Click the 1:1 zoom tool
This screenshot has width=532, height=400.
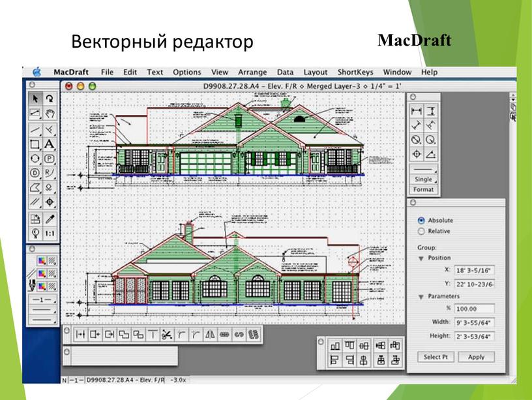50,234
